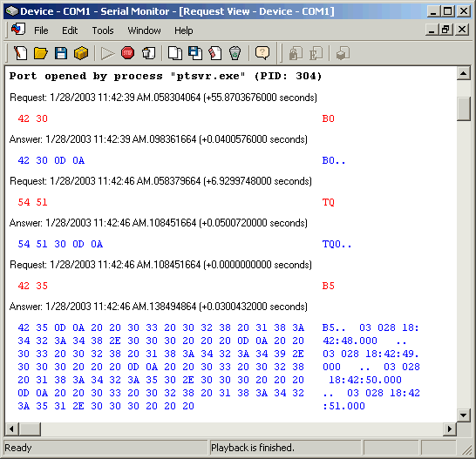Click the 'Playback is finished.' status text

pos(253,448)
